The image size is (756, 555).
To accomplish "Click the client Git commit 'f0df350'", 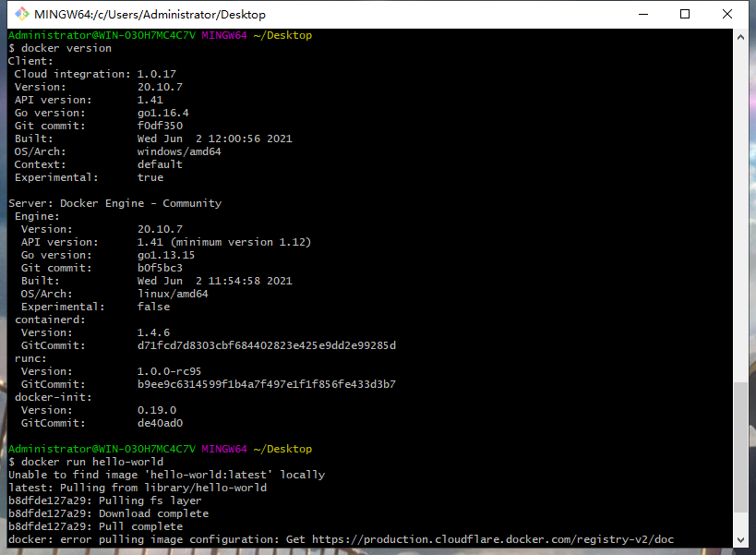I will [160, 126].
